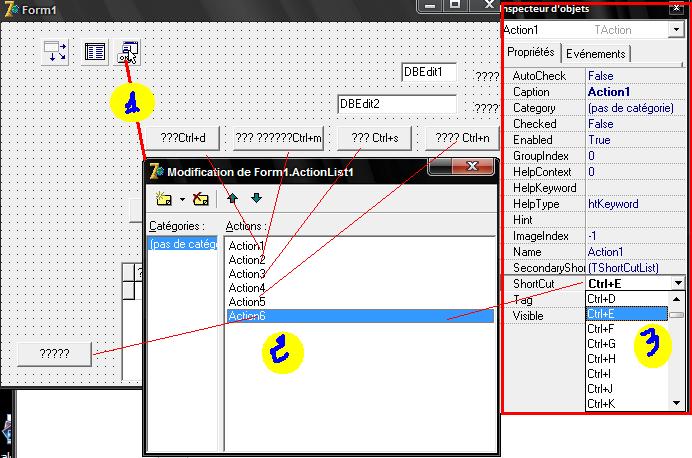The image size is (692, 458).
Task: Move selected action up with green arrow
Action: click(x=233, y=199)
